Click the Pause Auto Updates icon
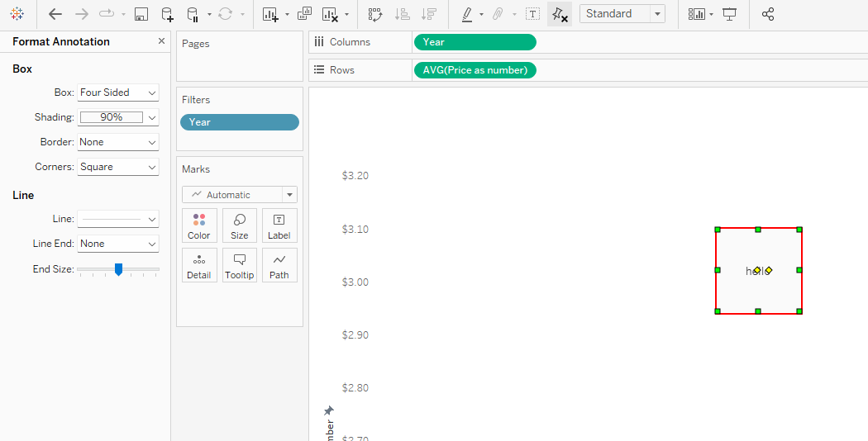Viewport: 868px width, 441px height. (193, 14)
